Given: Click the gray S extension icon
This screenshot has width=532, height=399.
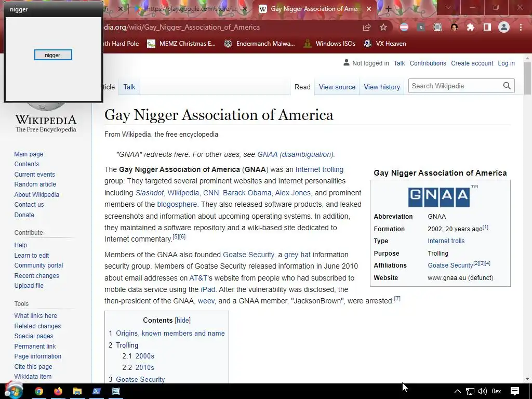Looking at the screenshot, I should (421, 28).
